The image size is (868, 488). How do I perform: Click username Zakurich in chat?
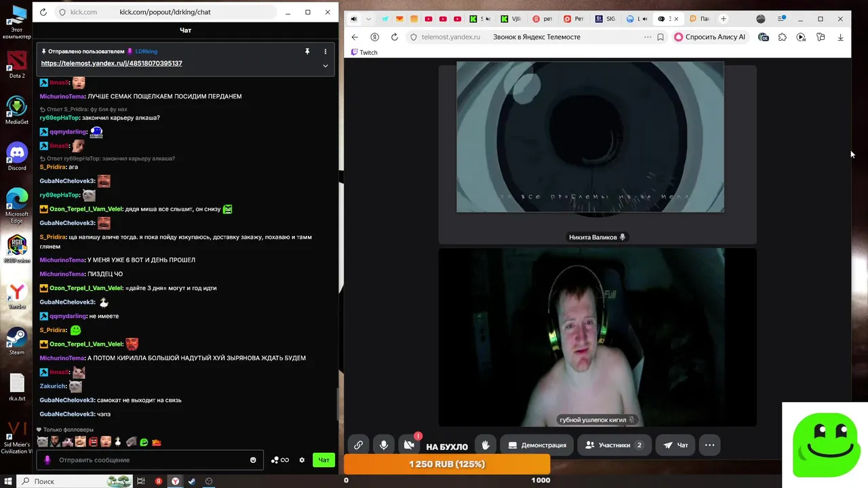[x=53, y=386]
